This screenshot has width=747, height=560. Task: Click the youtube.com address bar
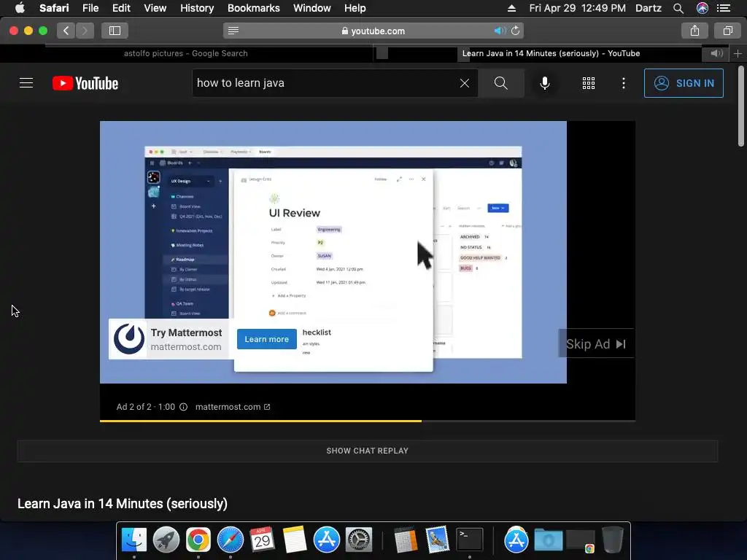[373, 31]
